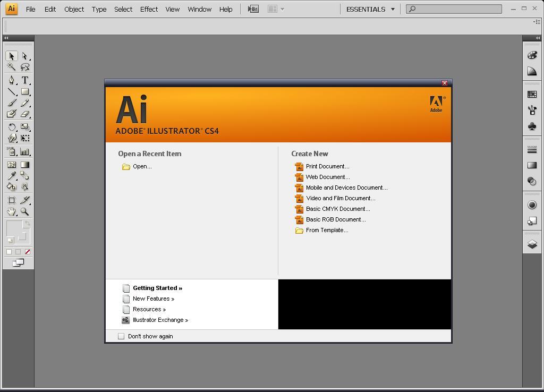Select the Slice tool
The width and height of the screenshot is (544, 392).
click(x=24, y=200)
